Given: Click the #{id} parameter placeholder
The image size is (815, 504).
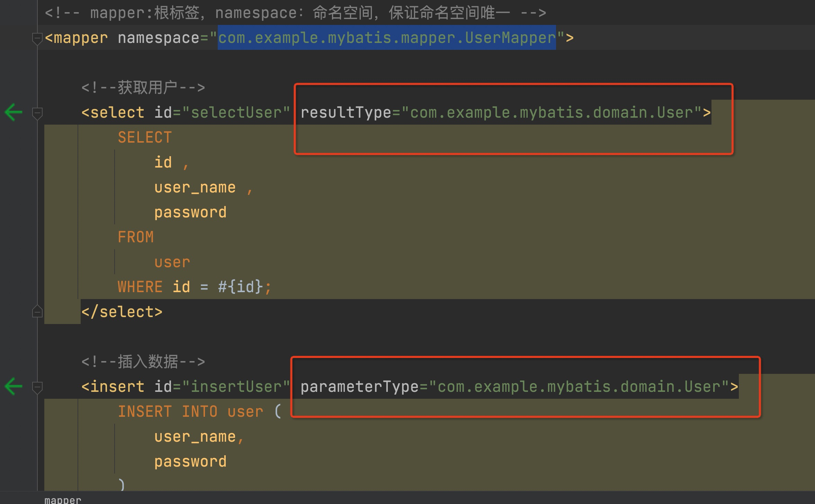Looking at the screenshot, I should (240, 287).
